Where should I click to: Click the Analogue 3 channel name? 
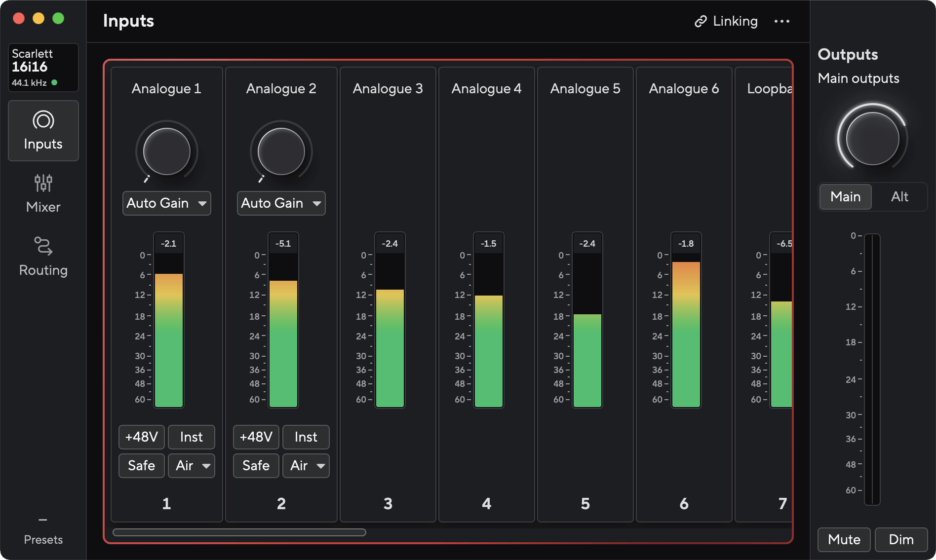pos(388,89)
